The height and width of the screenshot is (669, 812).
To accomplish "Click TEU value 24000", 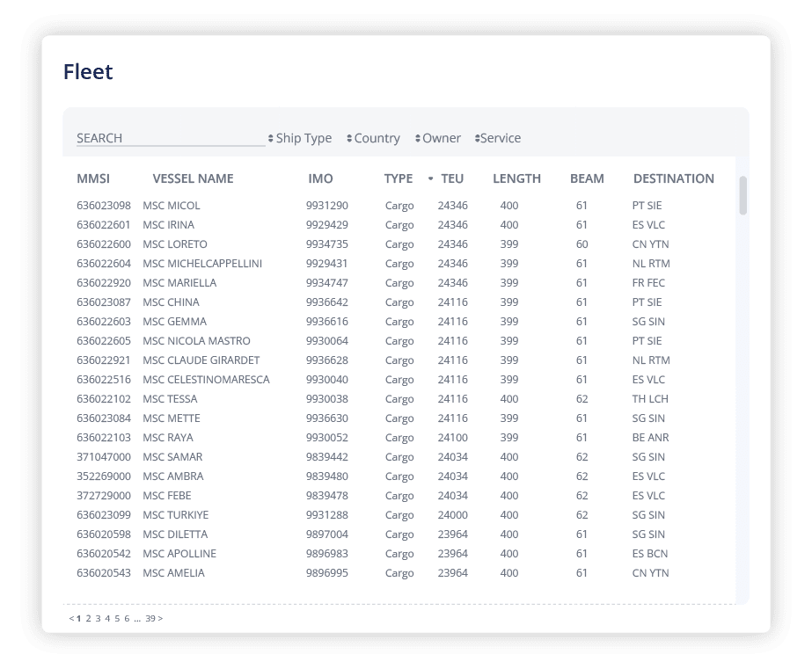I will point(452,515).
